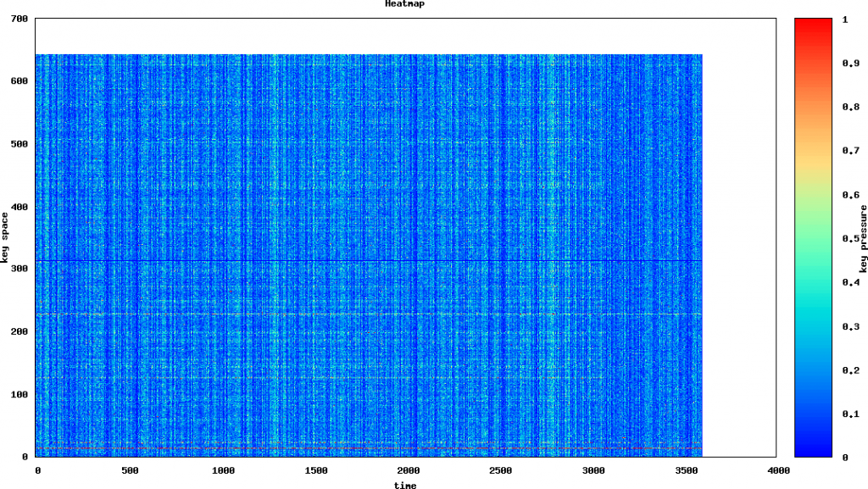
Task: Click the light horizontal line near key 225
Action: [x=369, y=314]
